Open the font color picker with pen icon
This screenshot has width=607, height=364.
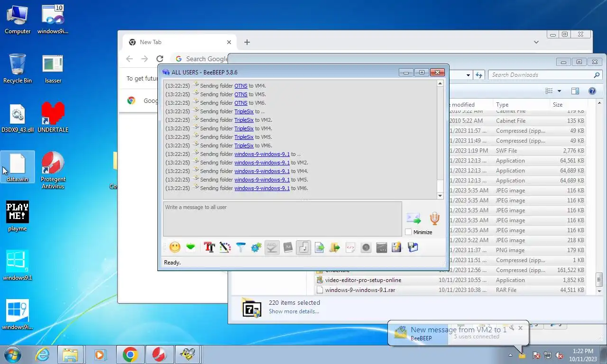(225, 247)
